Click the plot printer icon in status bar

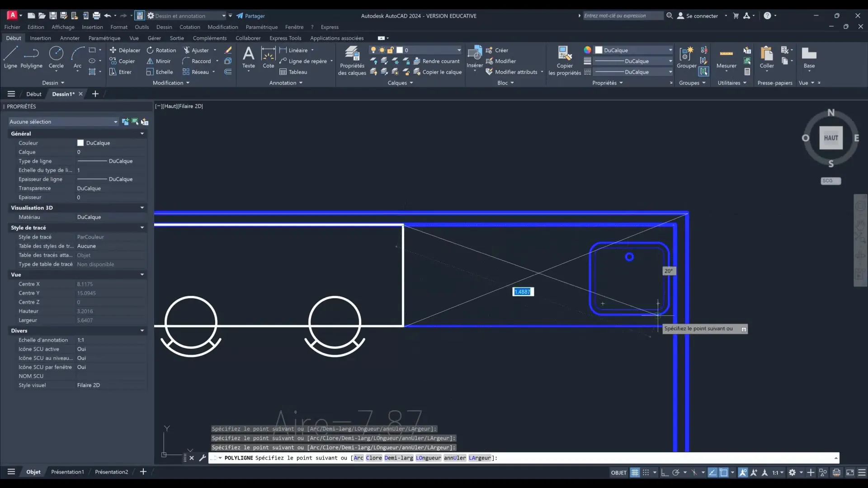(x=836, y=472)
